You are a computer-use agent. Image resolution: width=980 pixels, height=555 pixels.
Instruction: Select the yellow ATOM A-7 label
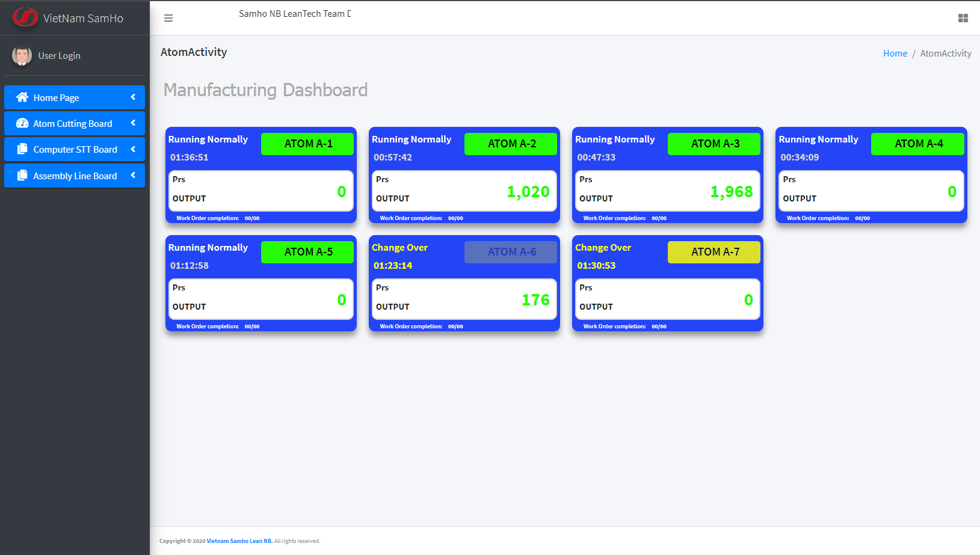click(x=714, y=252)
